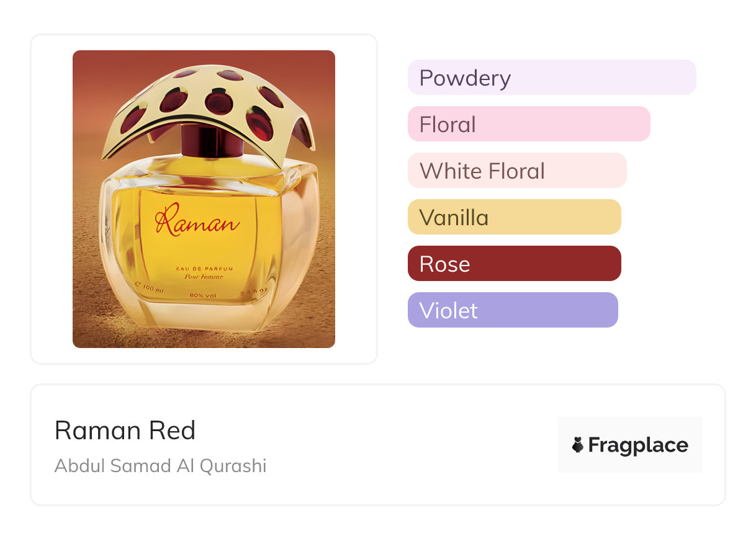Click the Fragplace wordmark text
This screenshot has width=756, height=536.
(638, 445)
